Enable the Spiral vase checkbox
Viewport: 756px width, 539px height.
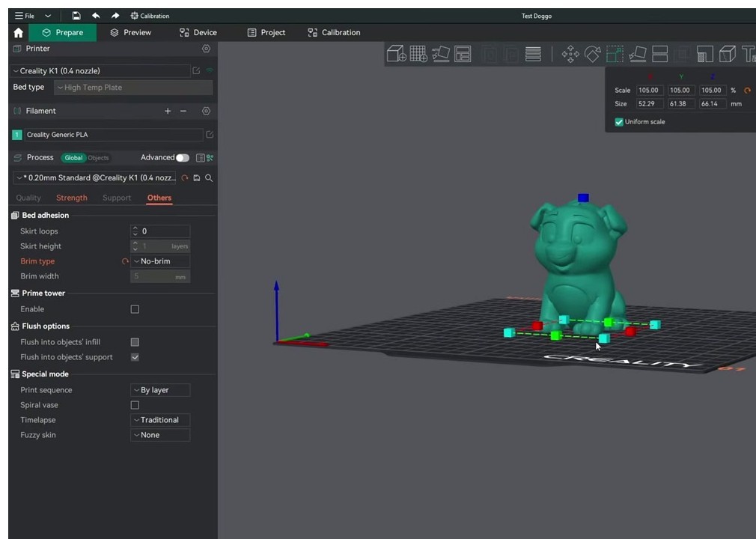(135, 405)
